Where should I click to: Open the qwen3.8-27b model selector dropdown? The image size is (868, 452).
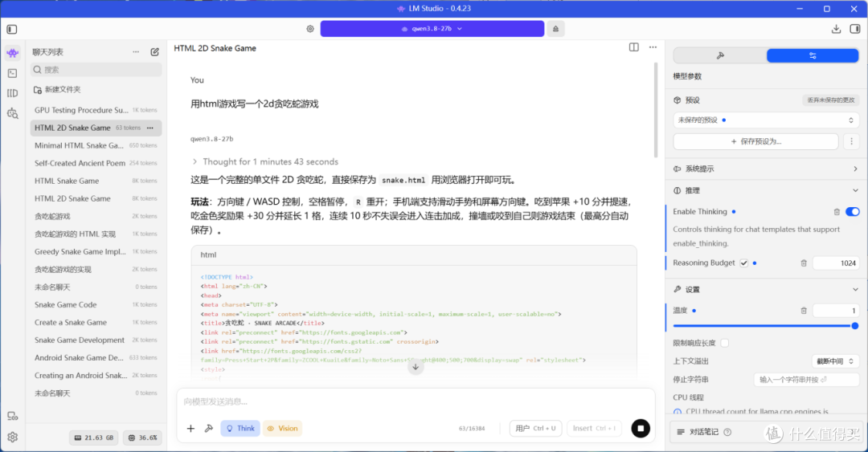pos(432,29)
